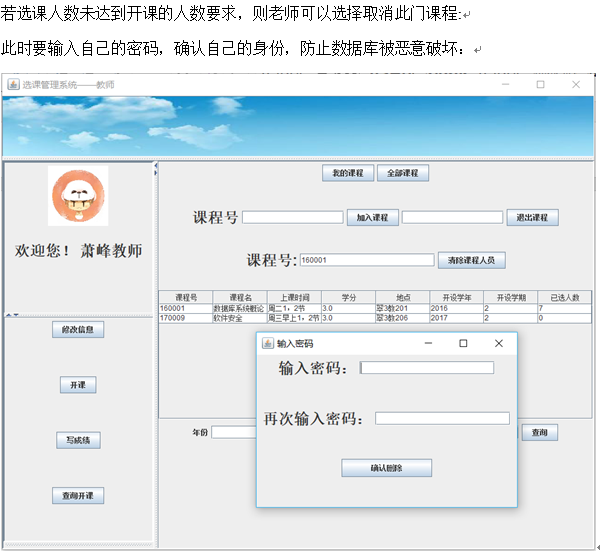Image resolution: width=600 pixels, height=557 pixels.
Task: Close the 输入密码 dialog
Action: [x=499, y=344]
